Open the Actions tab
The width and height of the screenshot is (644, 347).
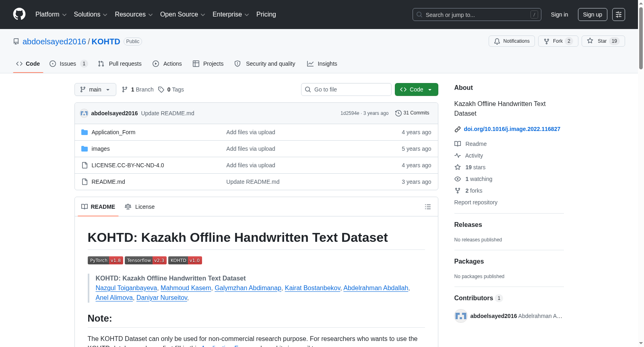tap(167, 64)
